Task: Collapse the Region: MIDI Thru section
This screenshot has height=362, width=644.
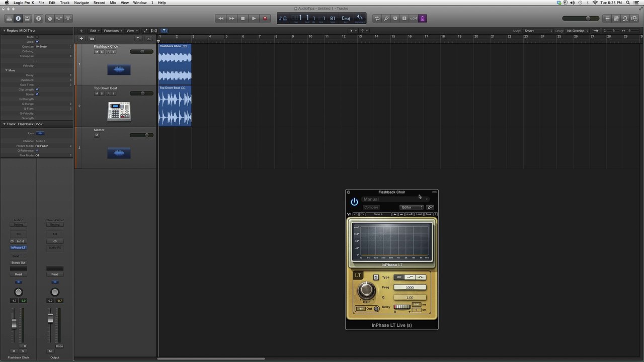Action: (x=4, y=31)
